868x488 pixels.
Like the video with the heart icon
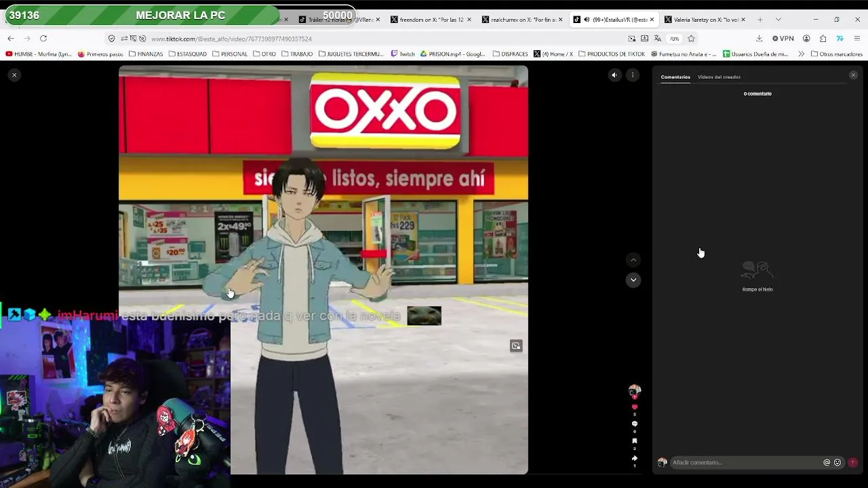click(635, 407)
